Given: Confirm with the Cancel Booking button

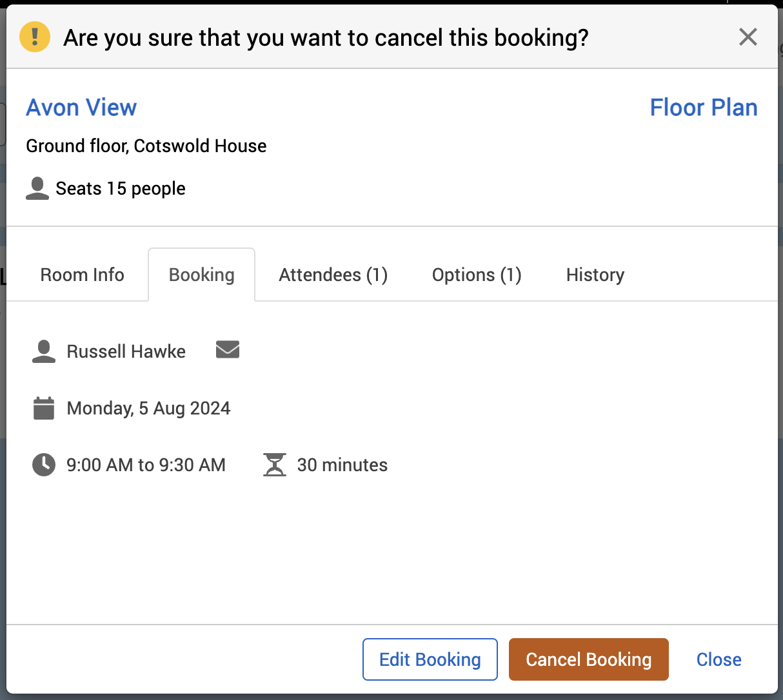Looking at the screenshot, I should click(588, 659).
